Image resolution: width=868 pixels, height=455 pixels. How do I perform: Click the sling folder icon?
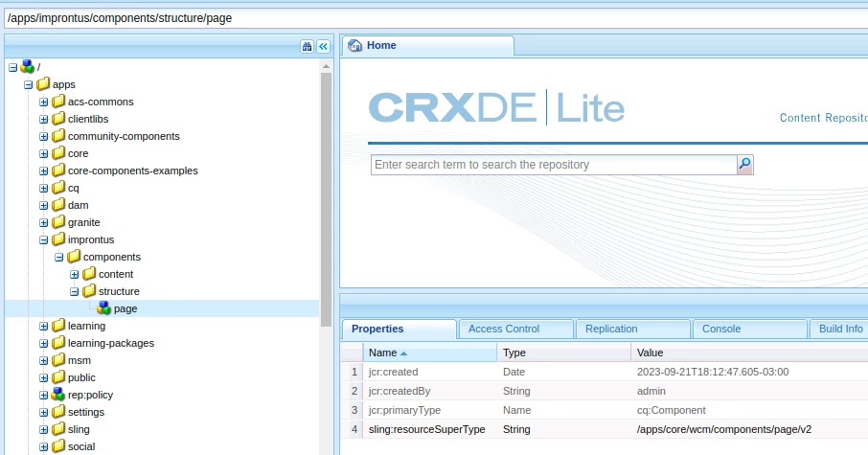click(x=58, y=429)
